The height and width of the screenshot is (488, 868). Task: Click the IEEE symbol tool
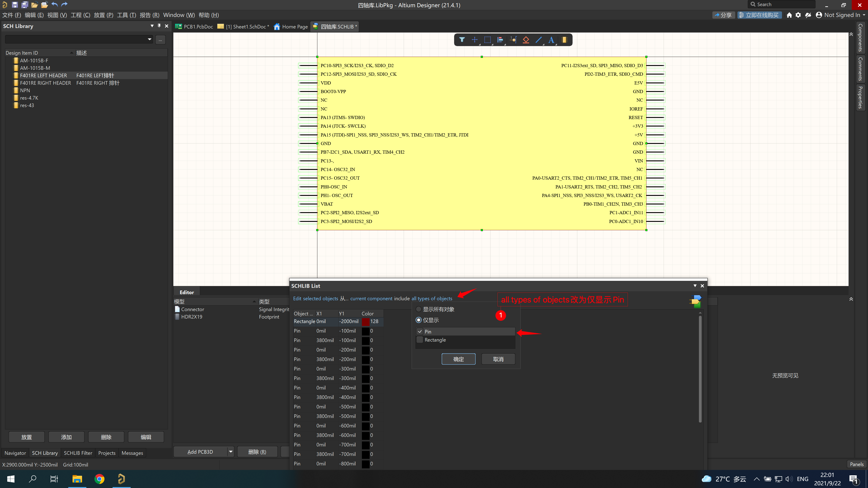526,40
